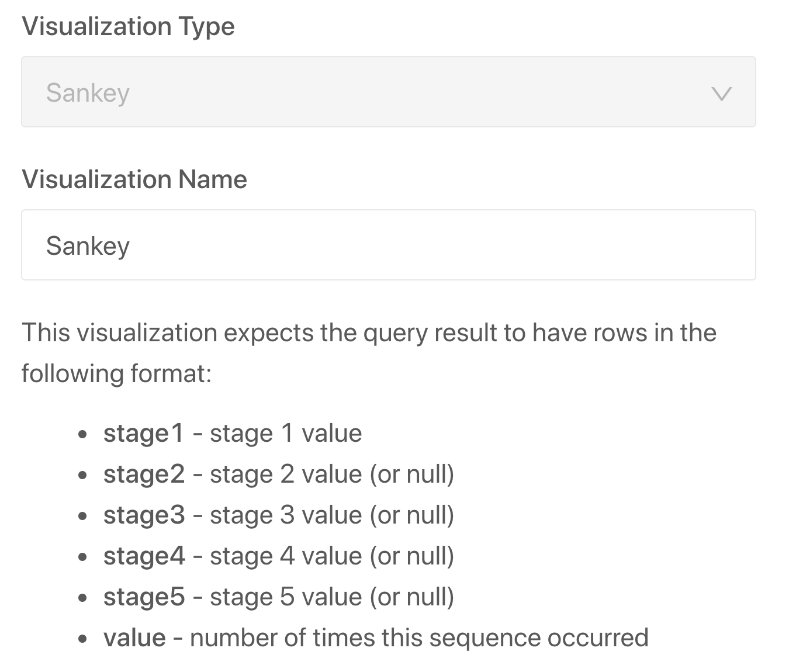Viewport: 789px width, 672px height.
Task: Focus the Visualization Name input field
Action: click(388, 245)
